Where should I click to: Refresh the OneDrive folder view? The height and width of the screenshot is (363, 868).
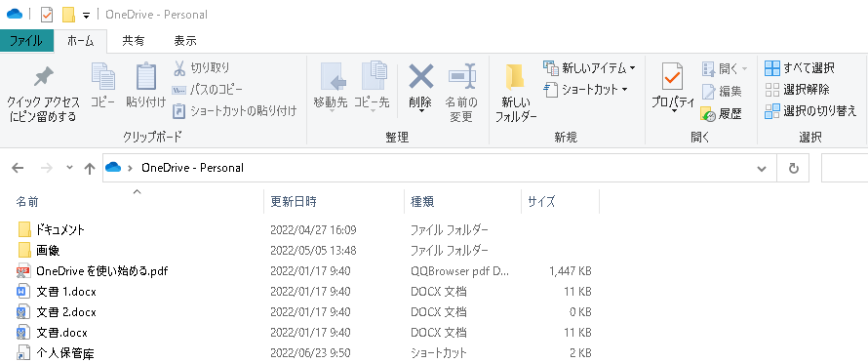(794, 168)
